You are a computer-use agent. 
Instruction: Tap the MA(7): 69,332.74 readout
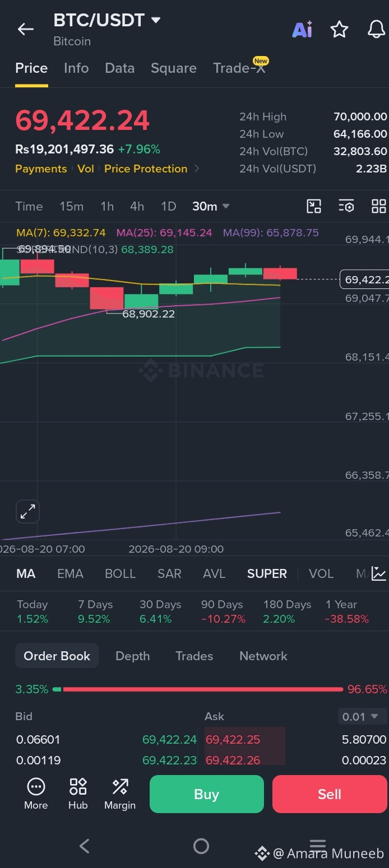[61, 232]
